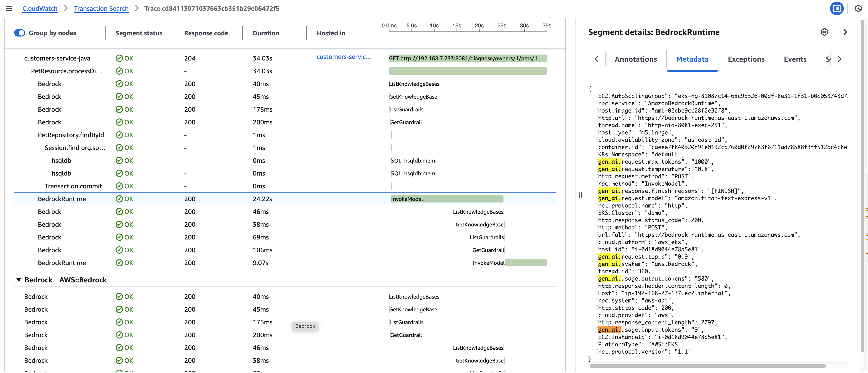868x373 pixels.
Task: Navigate to Transaction Search via breadcrumb
Action: 101,8
